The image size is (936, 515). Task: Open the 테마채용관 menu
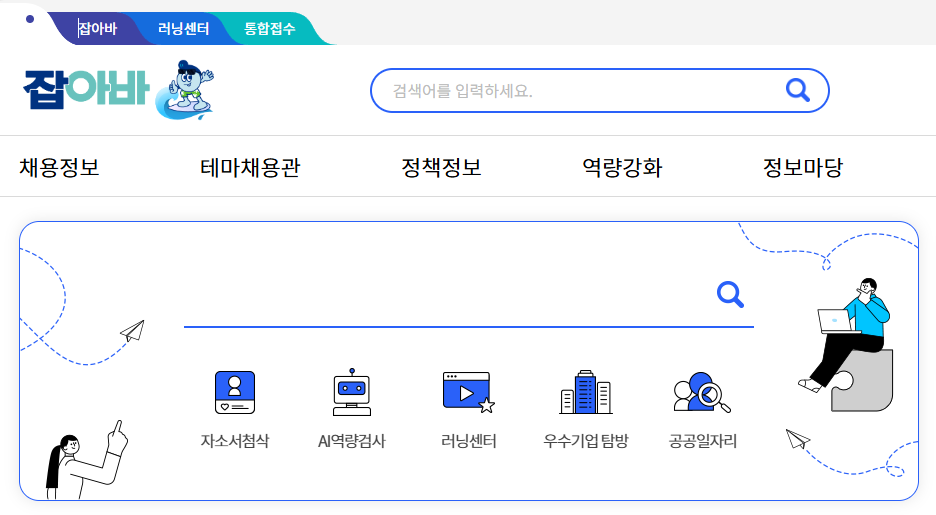(250, 167)
